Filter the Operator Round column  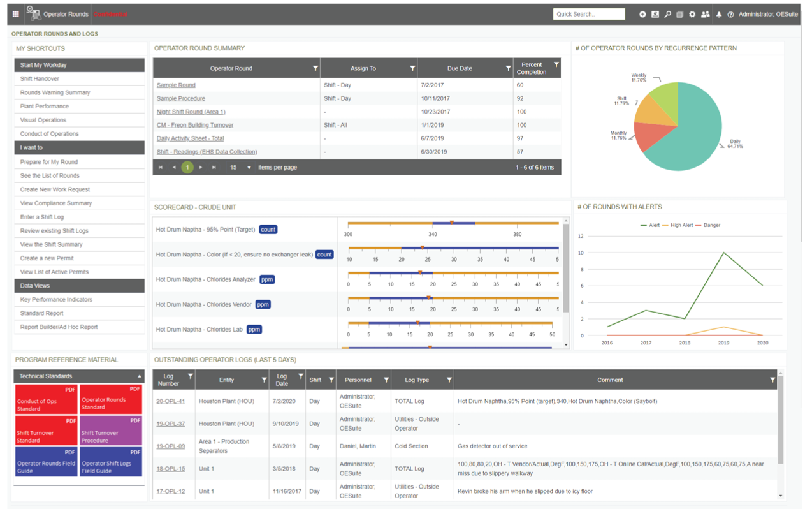click(x=315, y=68)
